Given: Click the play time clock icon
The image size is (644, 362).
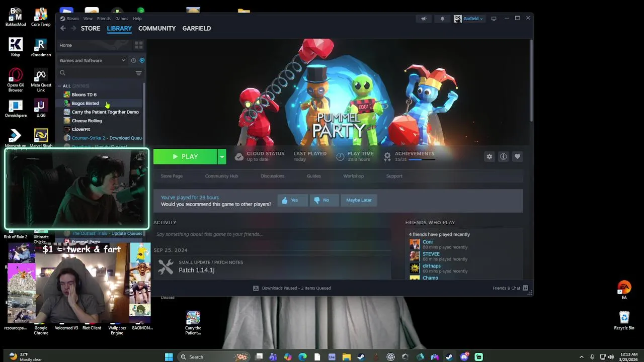Looking at the screenshot, I should pyautogui.click(x=340, y=156).
